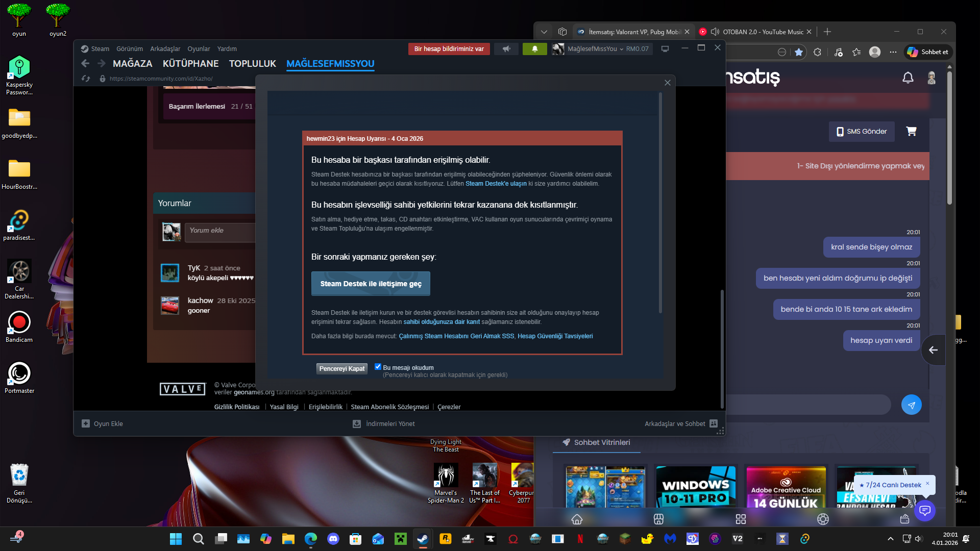
Task: Reload the Steam community page
Action: click(86, 79)
